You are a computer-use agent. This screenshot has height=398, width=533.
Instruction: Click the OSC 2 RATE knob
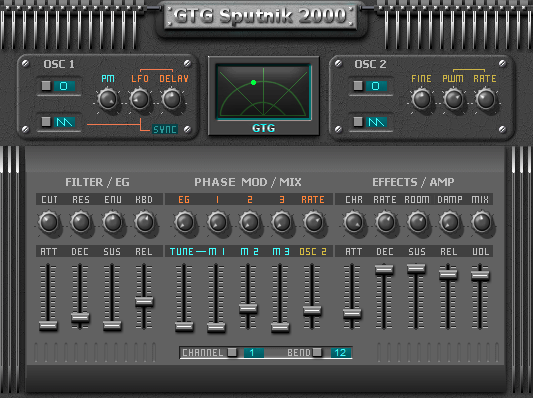[x=485, y=99]
